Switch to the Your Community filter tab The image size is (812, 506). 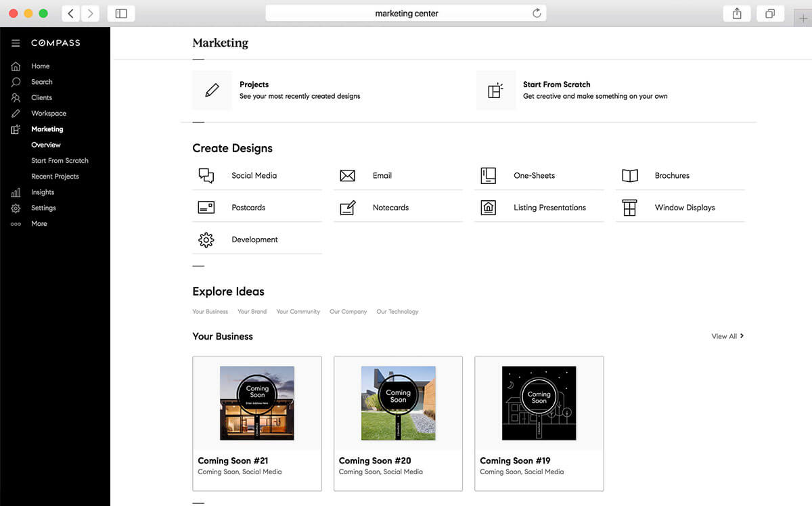point(298,312)
